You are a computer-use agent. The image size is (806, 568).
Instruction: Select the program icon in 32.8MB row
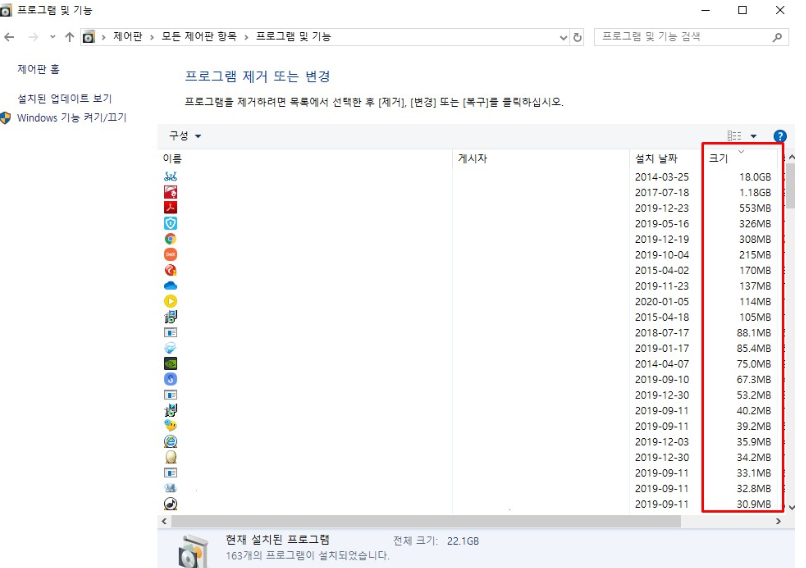pos(171,488)
